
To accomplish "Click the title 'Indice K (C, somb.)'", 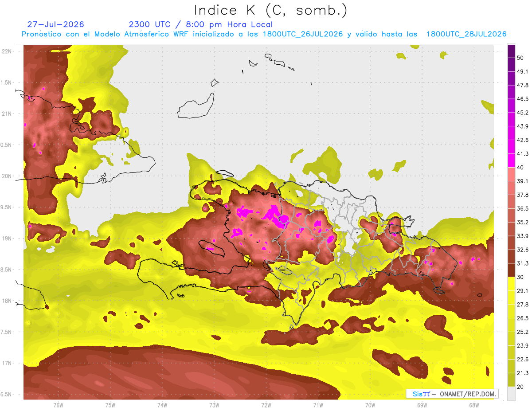I will [271, 10].
